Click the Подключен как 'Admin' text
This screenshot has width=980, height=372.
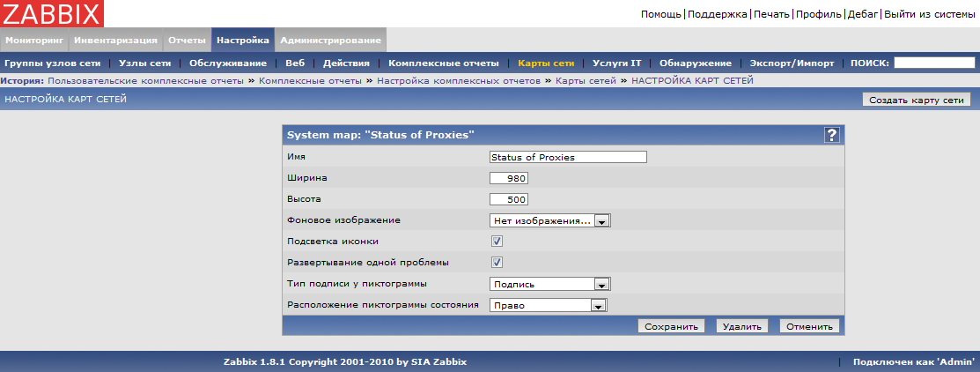pyautogui.click(x=914, y=361)
